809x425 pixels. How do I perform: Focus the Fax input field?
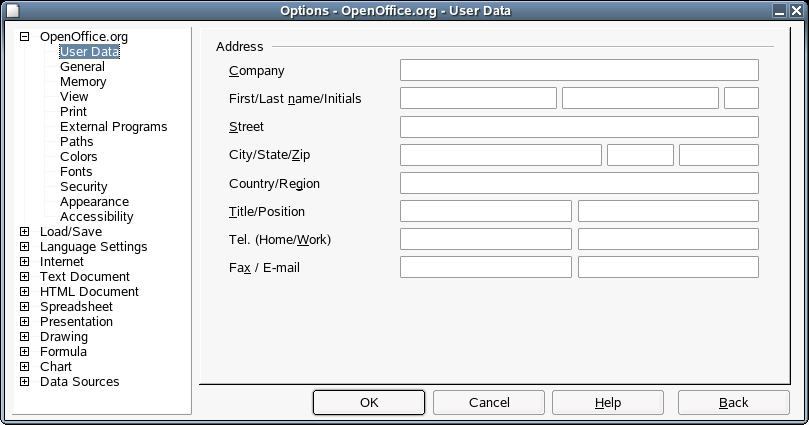pyautogui.click(x=486, y=267)
